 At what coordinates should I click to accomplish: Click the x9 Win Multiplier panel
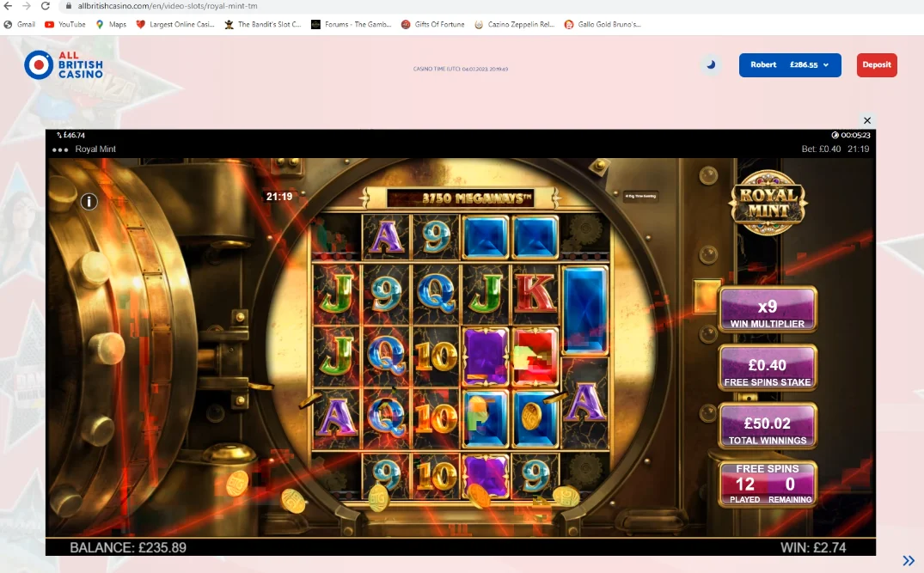tap(768, 310)
